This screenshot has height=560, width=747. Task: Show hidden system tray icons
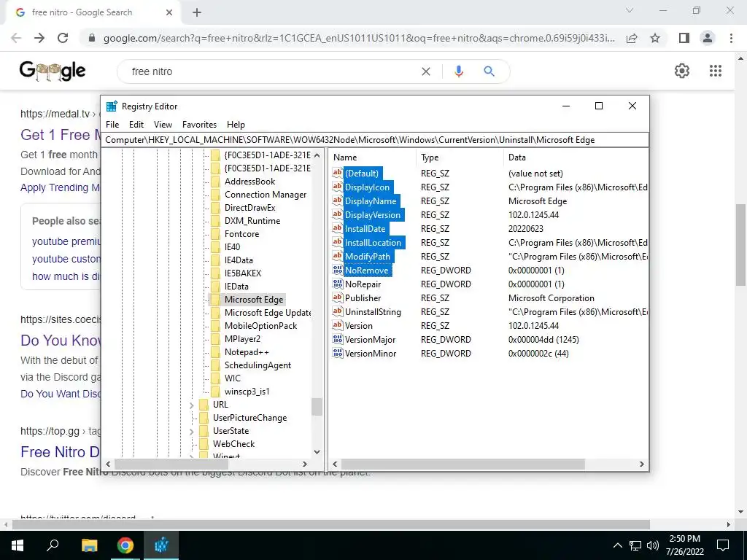(617, 545)
